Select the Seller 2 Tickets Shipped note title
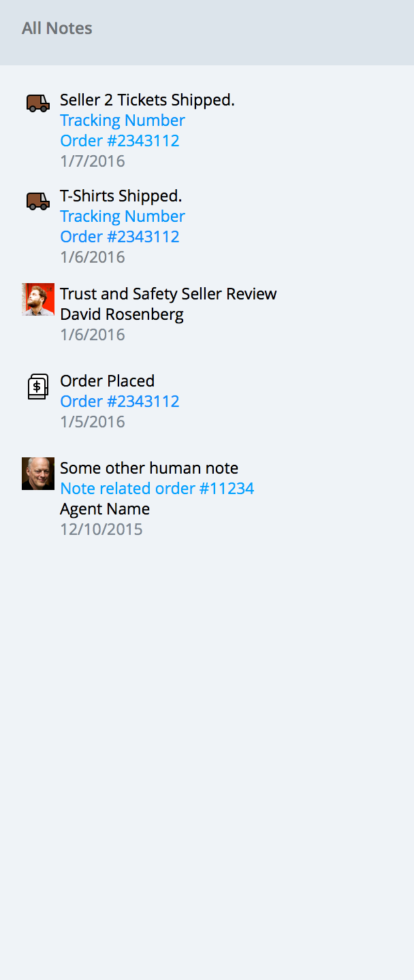 [147, 100]
